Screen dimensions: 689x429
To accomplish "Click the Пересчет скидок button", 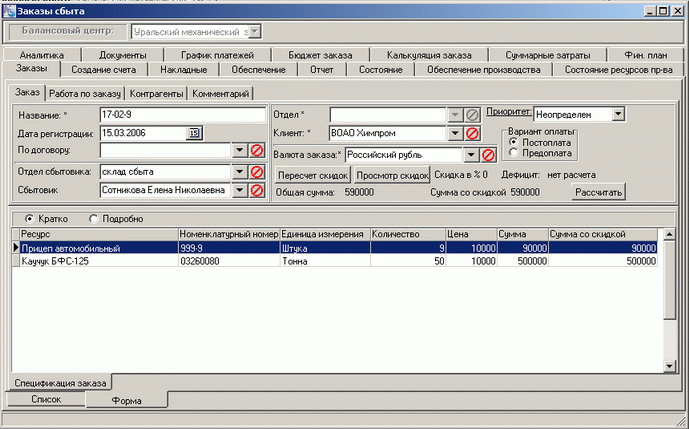I will (313, 175).
